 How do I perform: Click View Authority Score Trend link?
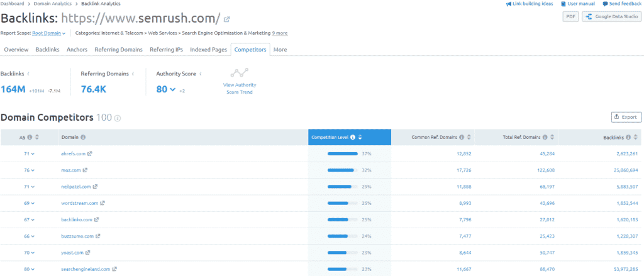point(240,88)
